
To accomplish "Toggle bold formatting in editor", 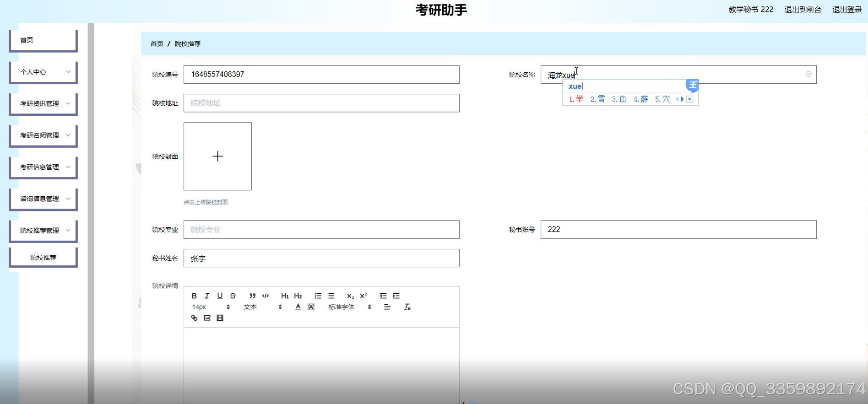I will [x=194, y=296].
